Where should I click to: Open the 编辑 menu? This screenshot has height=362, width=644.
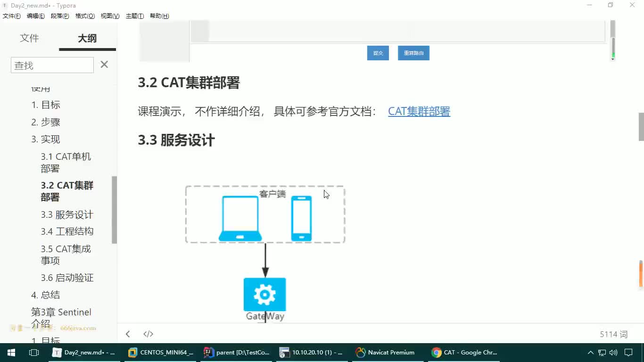click(36, 16)
